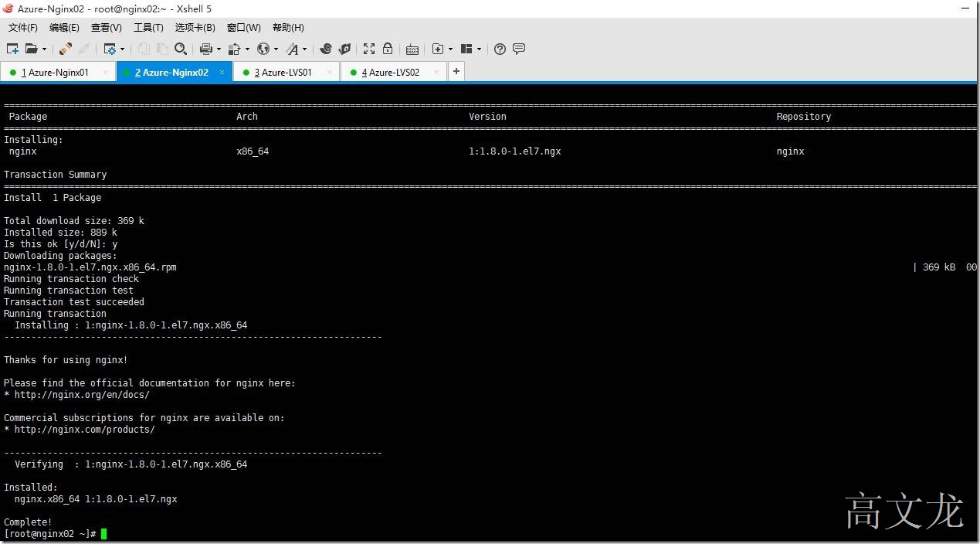Click the layout arrange panes icon
Viewport: 980px width, 544px height.
click(466, 49)
